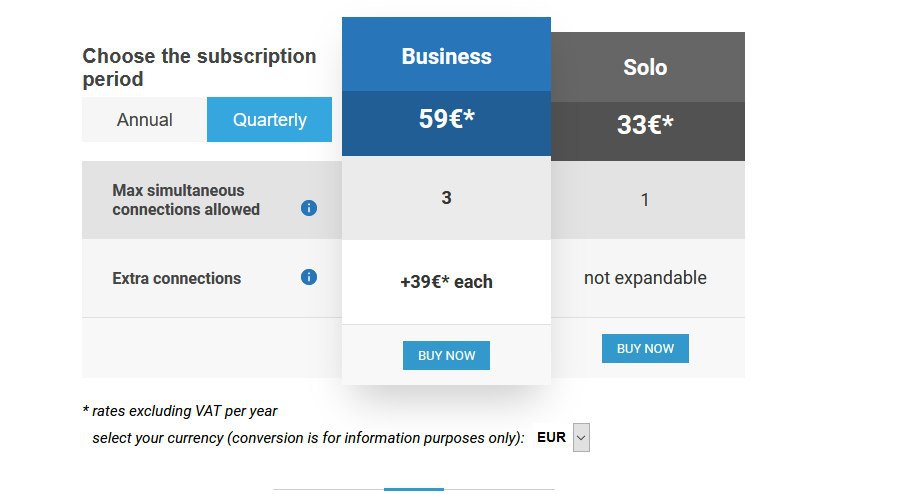Click the 59€ Business price
Screen dimensions: 898x494
[x=446, y=119]
